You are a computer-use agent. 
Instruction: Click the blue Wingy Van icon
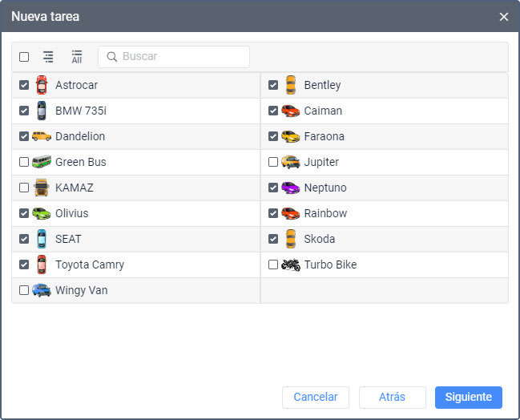tap(42, 290)
